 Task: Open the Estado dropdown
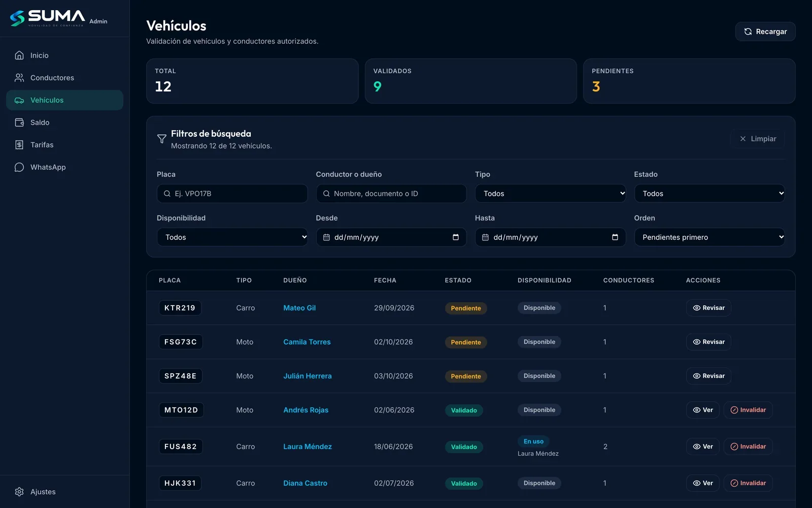point(709,194)
